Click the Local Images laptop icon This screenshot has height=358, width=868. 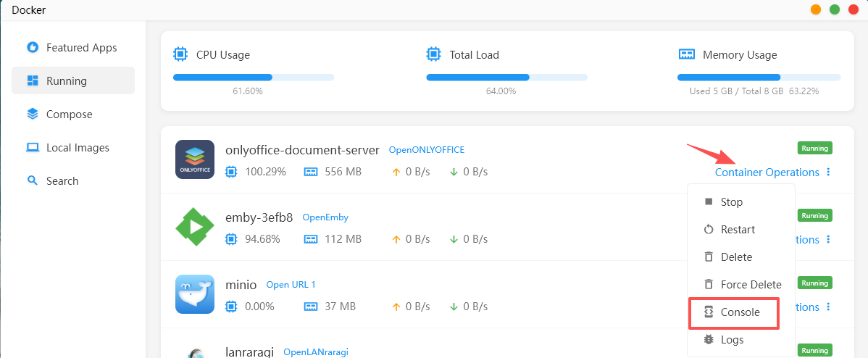pos(33,148)
